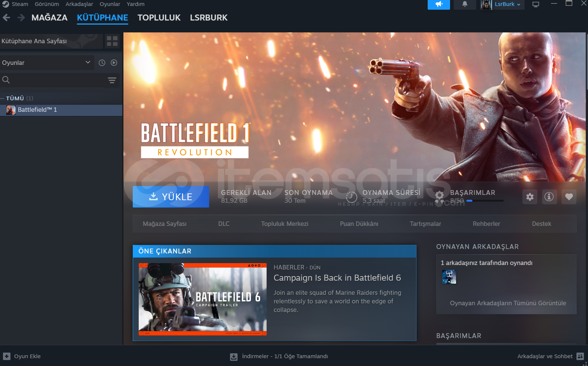Viewport: 588px width, 366px height.
Task: Click the LsrBurk profile avatar
Action: coord(486,4)
